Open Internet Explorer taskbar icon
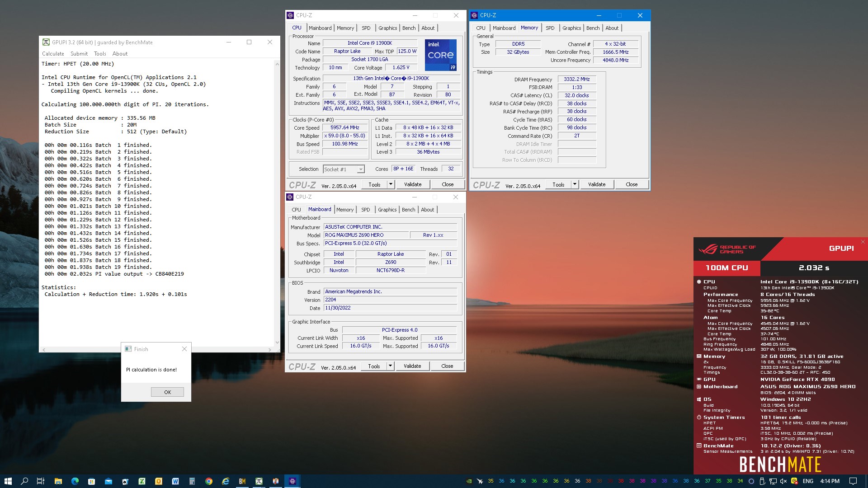 click(226, 481)
